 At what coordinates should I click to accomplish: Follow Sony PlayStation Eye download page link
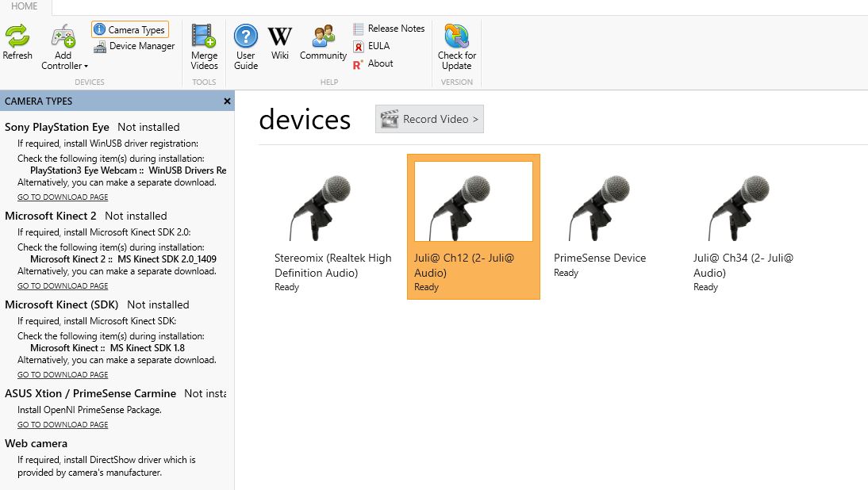(63, 197)
